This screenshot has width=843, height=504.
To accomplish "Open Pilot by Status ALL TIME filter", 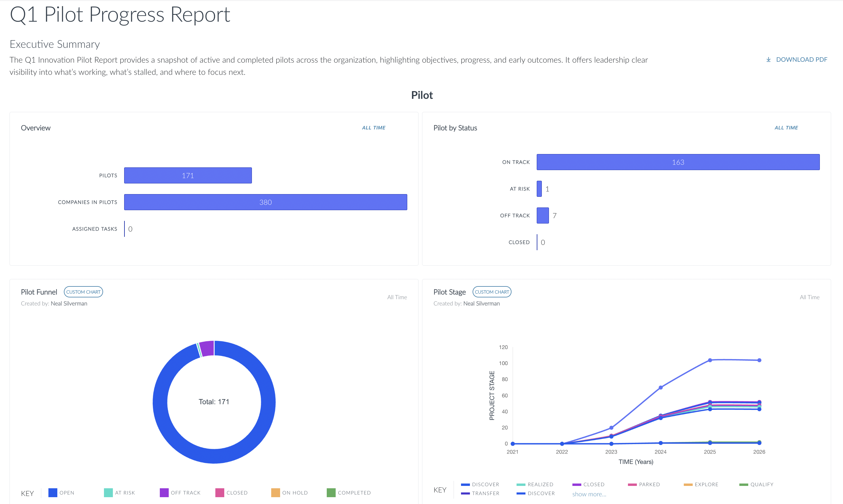I will click(x=786, y=128).
